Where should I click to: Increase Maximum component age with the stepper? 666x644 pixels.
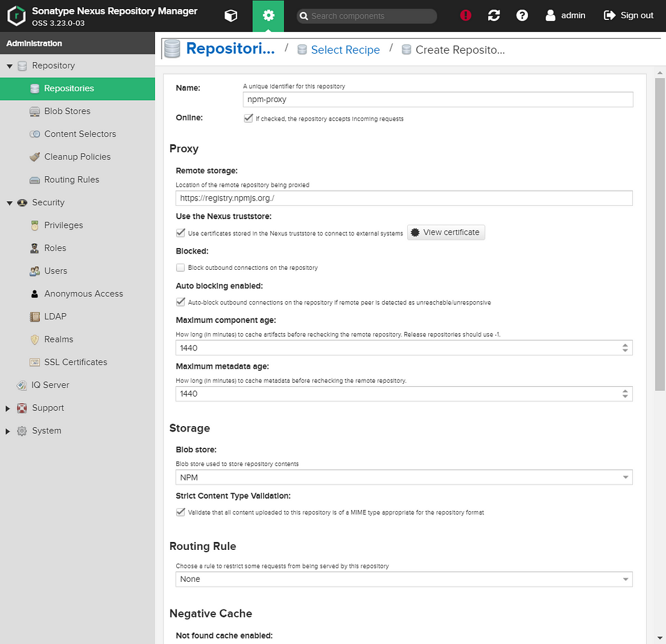pos(625,345)
